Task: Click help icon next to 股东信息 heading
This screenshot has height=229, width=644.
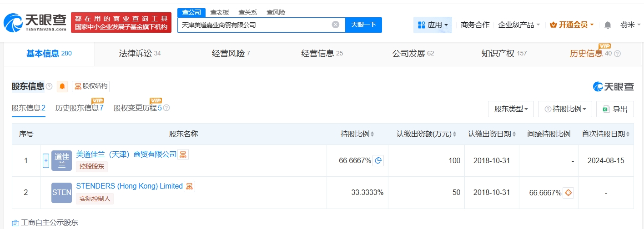Action: 49,86
